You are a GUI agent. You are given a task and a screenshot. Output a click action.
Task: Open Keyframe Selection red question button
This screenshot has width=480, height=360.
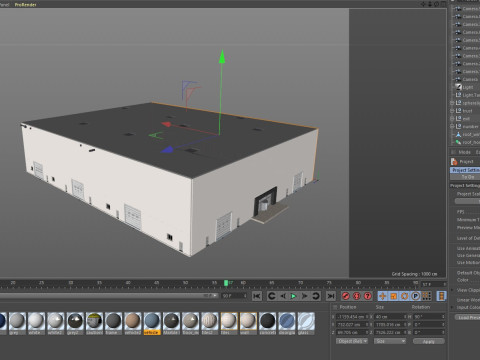pos(368,296)
